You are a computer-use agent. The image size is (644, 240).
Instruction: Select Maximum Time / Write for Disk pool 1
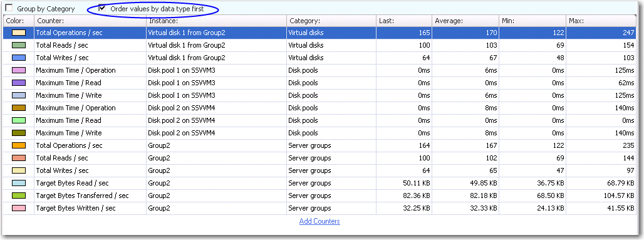(x=68, y=95)
